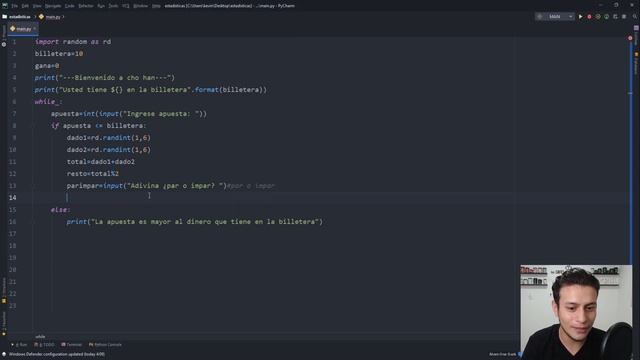Viewport: 640px width, 360px height.
Task: Open the profiler icon in the run toolbar
Action: pyautogui.click(x=607, y=17)
